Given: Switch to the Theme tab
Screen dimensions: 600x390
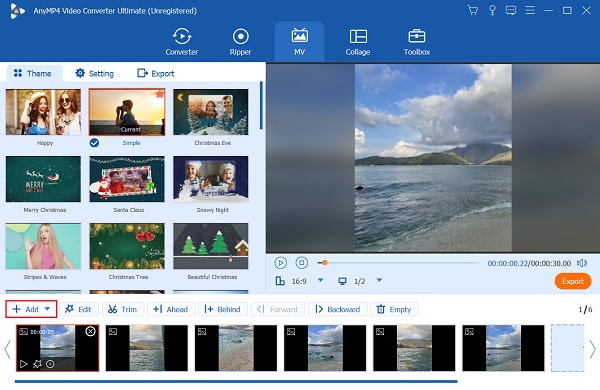Looking at the screenshot, I should pos(33,73).
